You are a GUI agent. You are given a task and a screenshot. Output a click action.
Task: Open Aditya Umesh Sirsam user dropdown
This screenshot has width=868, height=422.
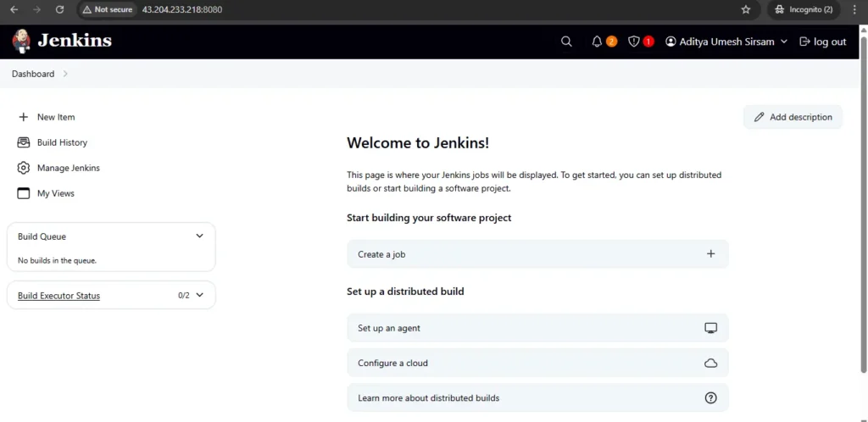click(x=726, y=42)
